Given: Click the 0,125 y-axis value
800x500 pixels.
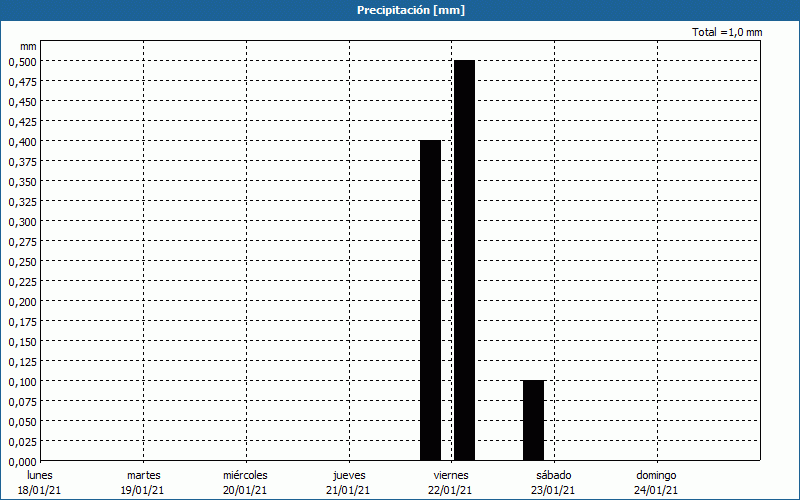Looking at the screenshot, I should tap(23, 362).
